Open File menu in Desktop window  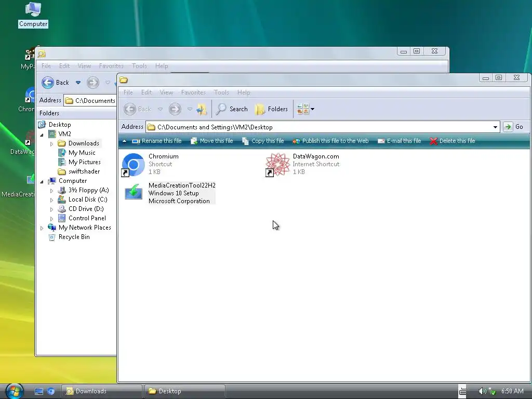click(x=128, y=92)
